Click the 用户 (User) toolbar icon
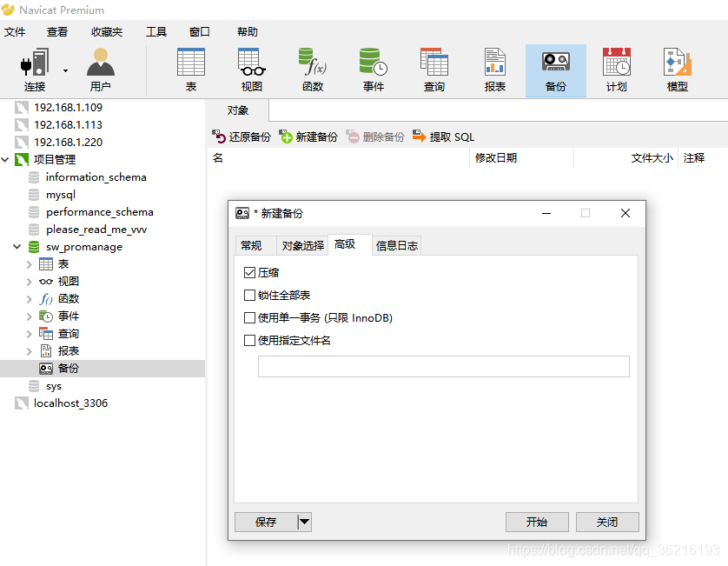The image size is (728, 566). point(100,70)
